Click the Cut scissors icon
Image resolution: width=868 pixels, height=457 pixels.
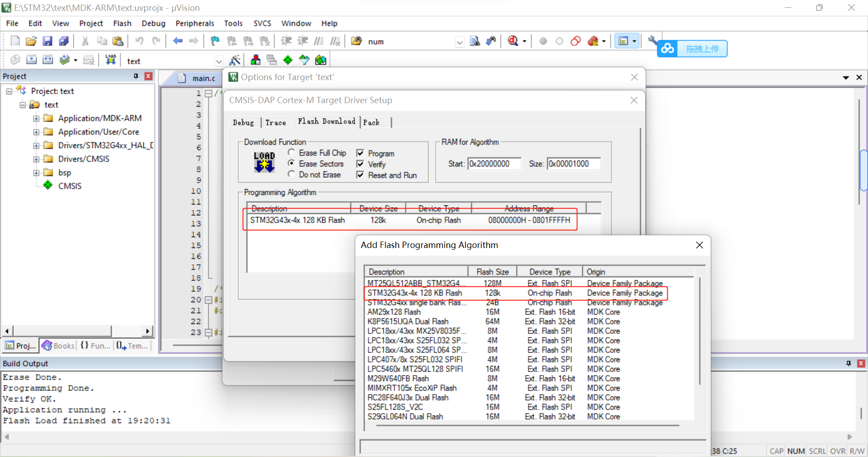pos(85,41)
